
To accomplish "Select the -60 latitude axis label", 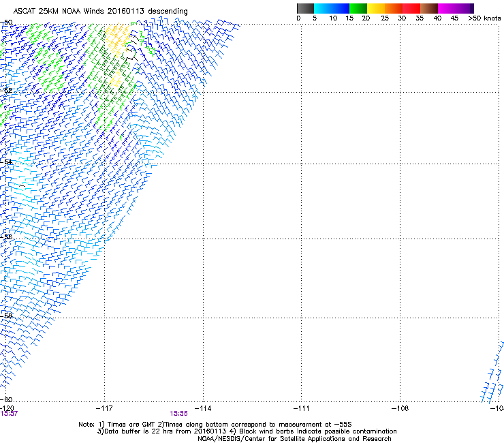I will tap(6, 399).
